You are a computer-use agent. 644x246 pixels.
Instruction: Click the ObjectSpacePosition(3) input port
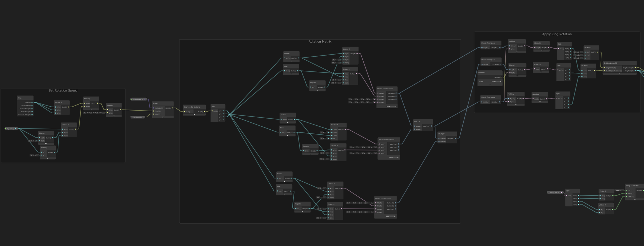point(604,70)
